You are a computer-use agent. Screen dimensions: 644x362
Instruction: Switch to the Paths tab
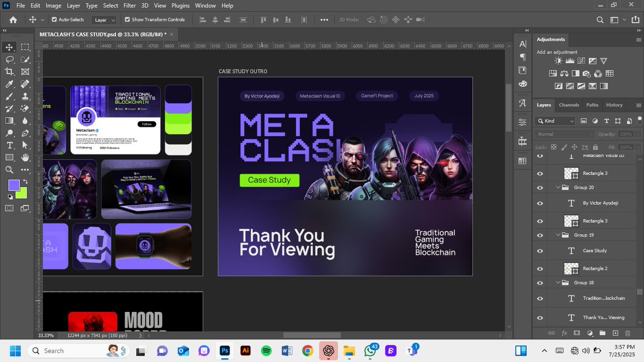[592, 105]
